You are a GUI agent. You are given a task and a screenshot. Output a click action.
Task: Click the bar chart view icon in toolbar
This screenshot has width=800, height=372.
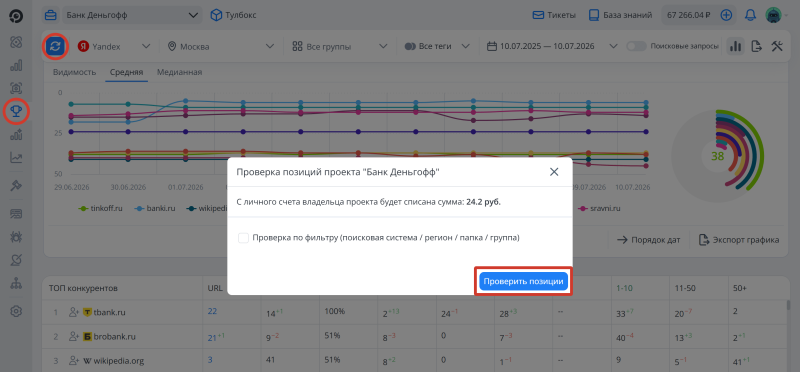point(735,46)
